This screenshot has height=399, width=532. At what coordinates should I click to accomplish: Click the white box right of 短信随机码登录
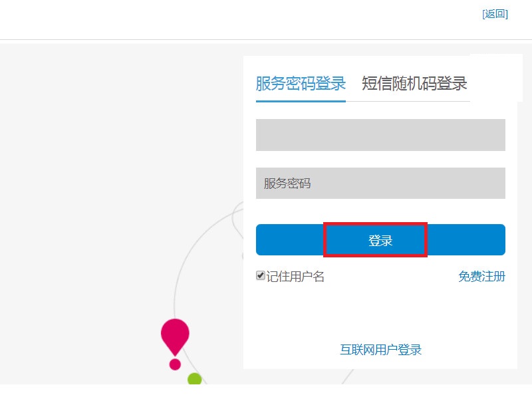[x=495, y=76]
